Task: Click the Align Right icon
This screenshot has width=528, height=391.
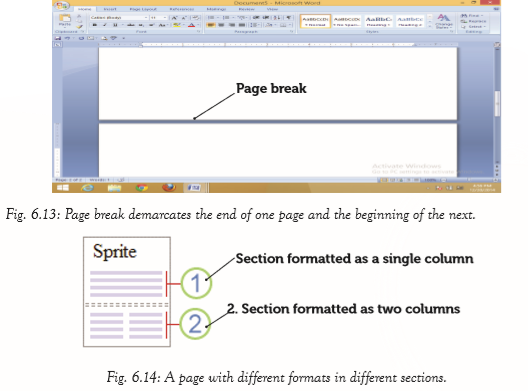Action: tap(232, 25)
